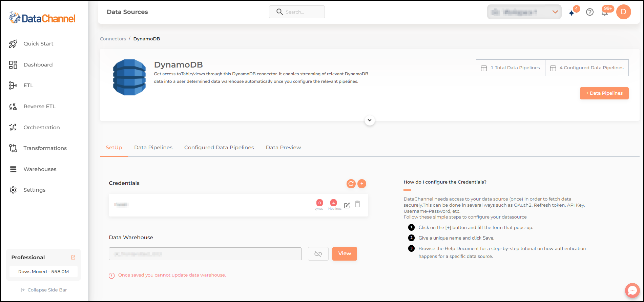Add a new credential with plus icon

pos(362,184)
